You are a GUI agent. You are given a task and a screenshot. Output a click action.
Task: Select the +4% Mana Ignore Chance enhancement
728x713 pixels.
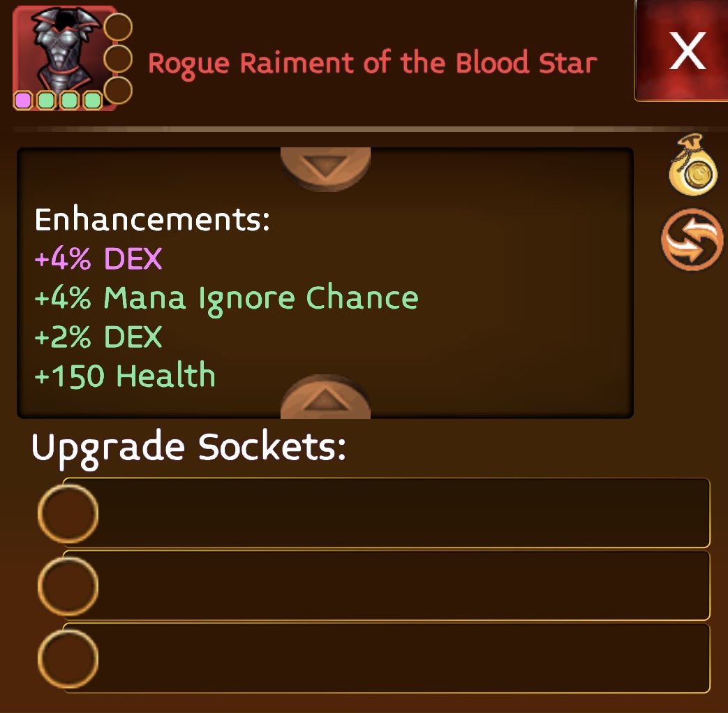pos(227,297)
